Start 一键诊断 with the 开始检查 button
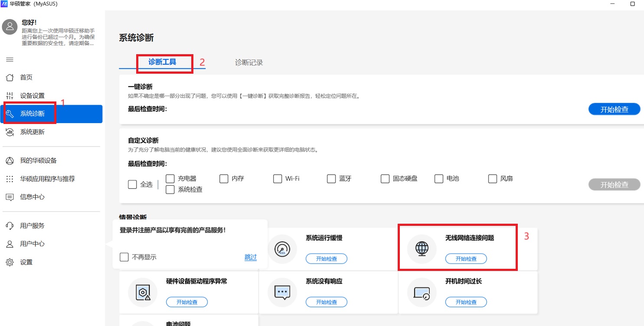This screenshot has width=644, height=326. pyautogui.click(x=614, y=109)
